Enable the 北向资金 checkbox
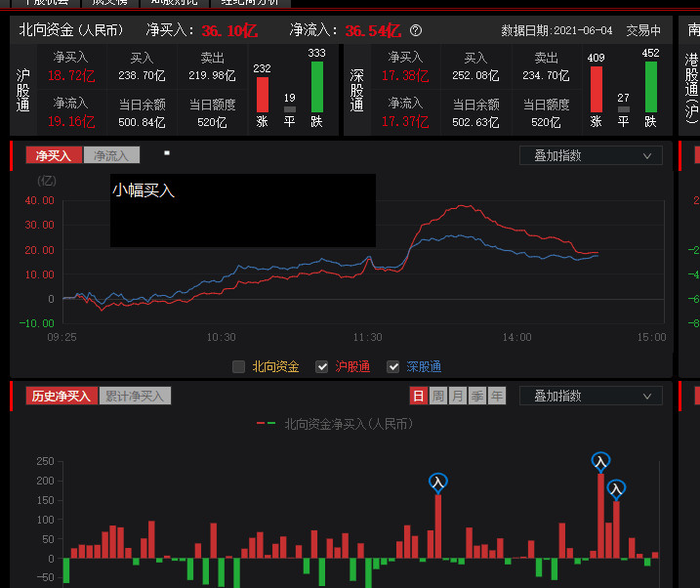 239,367
